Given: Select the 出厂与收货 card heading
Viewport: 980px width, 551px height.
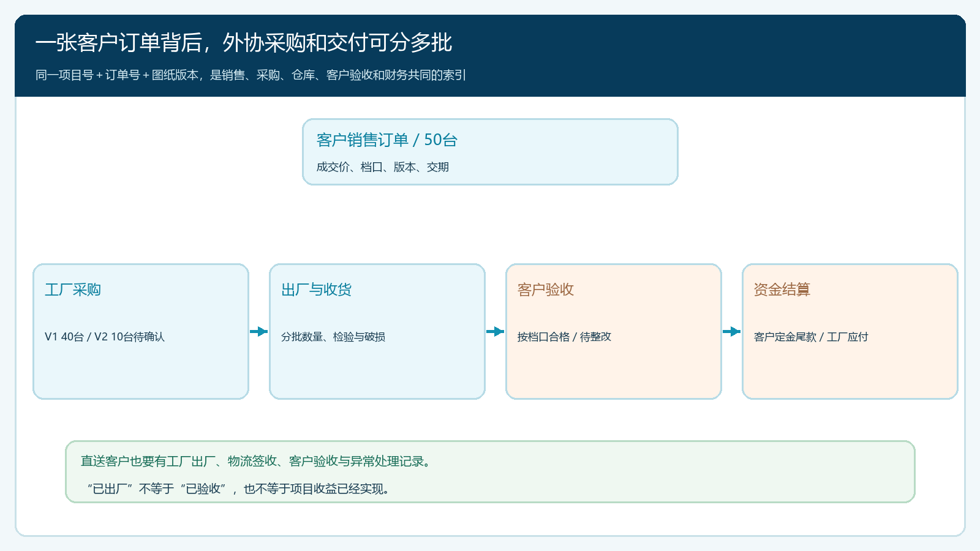Looking at the screenshot, I should tap(317, 290).
